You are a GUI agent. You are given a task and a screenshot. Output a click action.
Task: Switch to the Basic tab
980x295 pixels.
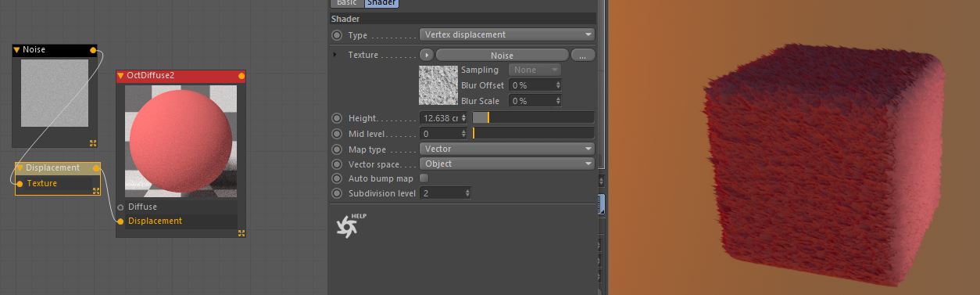(346, 3)
